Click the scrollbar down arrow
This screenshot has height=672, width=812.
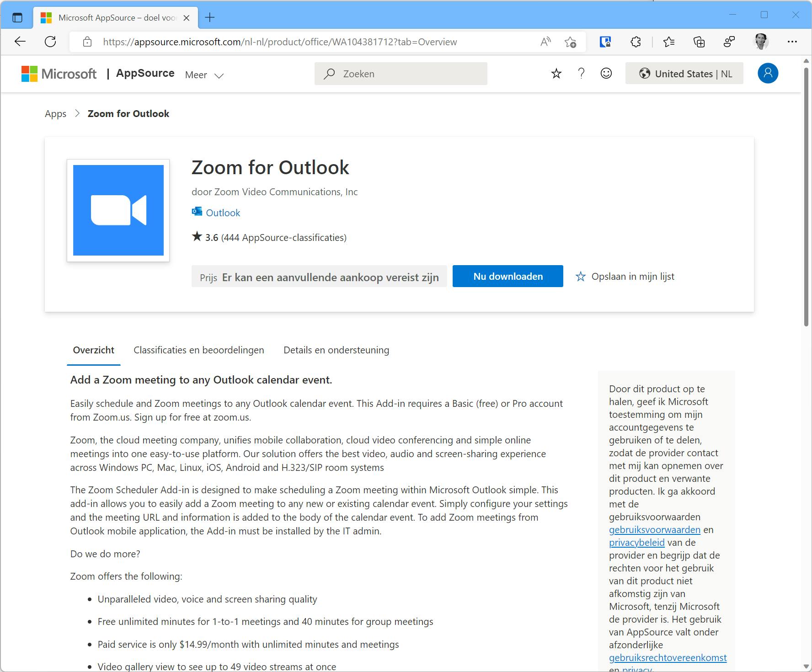pyautogui.click(x=807, y=666)
